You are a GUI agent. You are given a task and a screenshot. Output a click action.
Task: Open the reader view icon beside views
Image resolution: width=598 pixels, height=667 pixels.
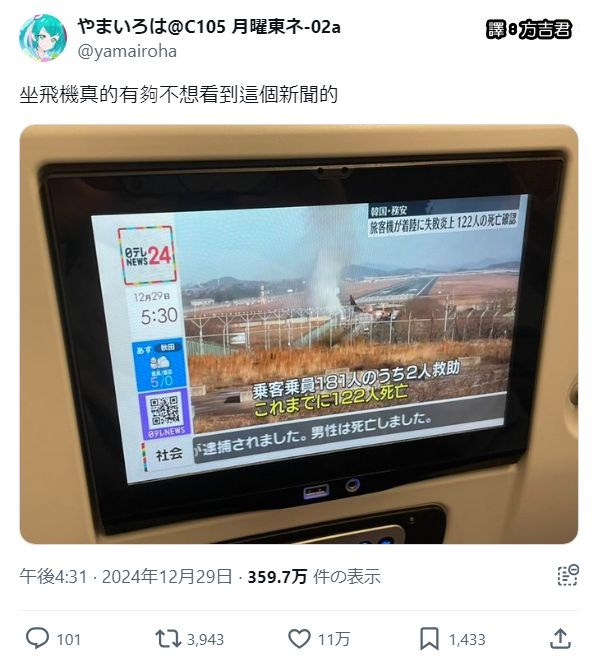click(568, 576)
